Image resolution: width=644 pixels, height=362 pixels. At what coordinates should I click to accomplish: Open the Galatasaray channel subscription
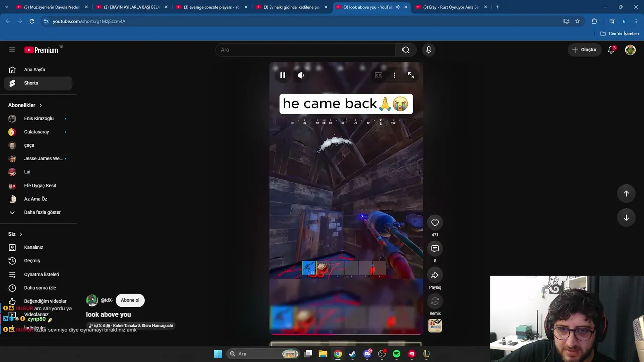[x=38, y=132]
